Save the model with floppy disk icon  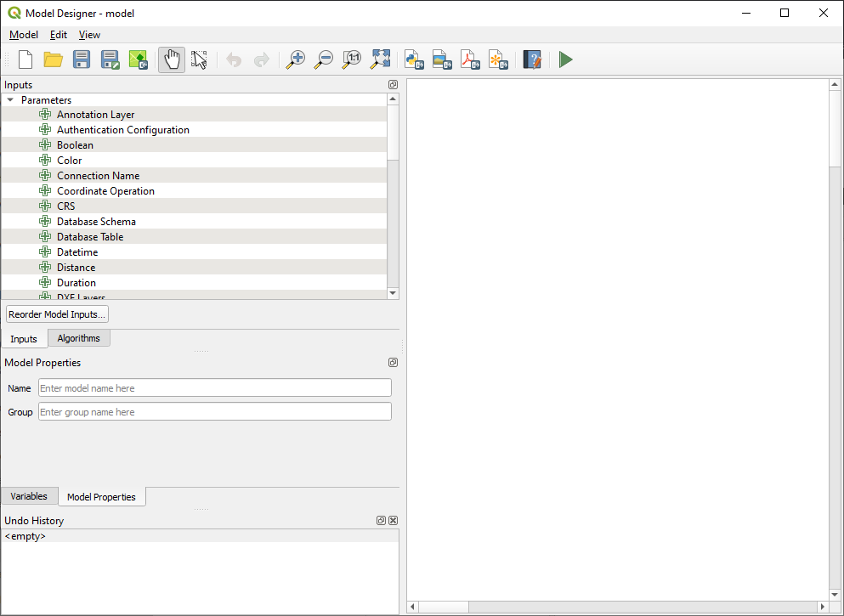coord(82,59)
